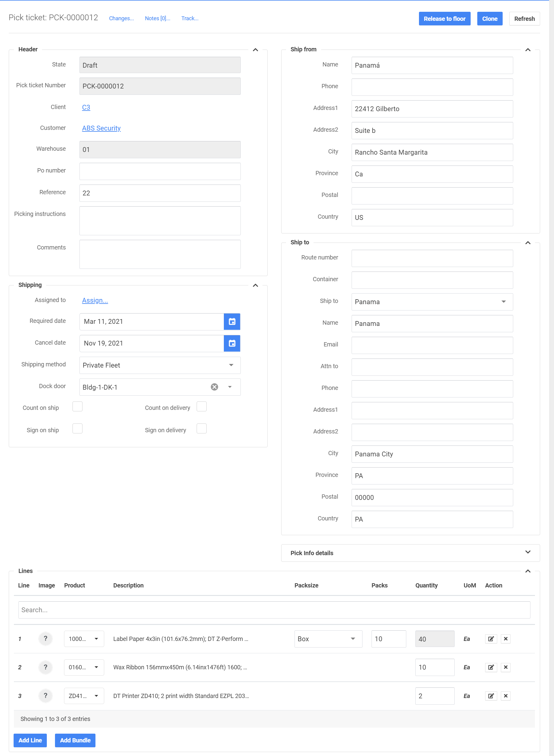Expand the Pick Info details section
Viewport: 554px width, 756px height.
527,552
